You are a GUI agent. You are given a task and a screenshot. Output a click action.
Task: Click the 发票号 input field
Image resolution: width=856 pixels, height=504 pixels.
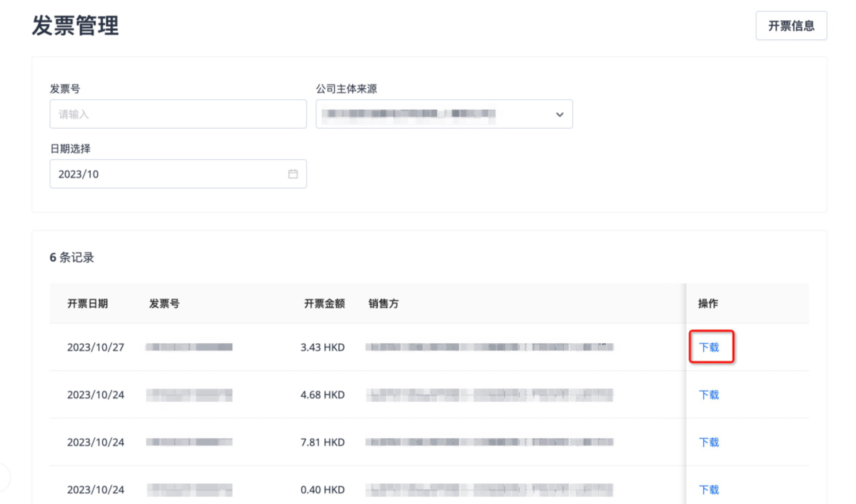click(178, 114)
